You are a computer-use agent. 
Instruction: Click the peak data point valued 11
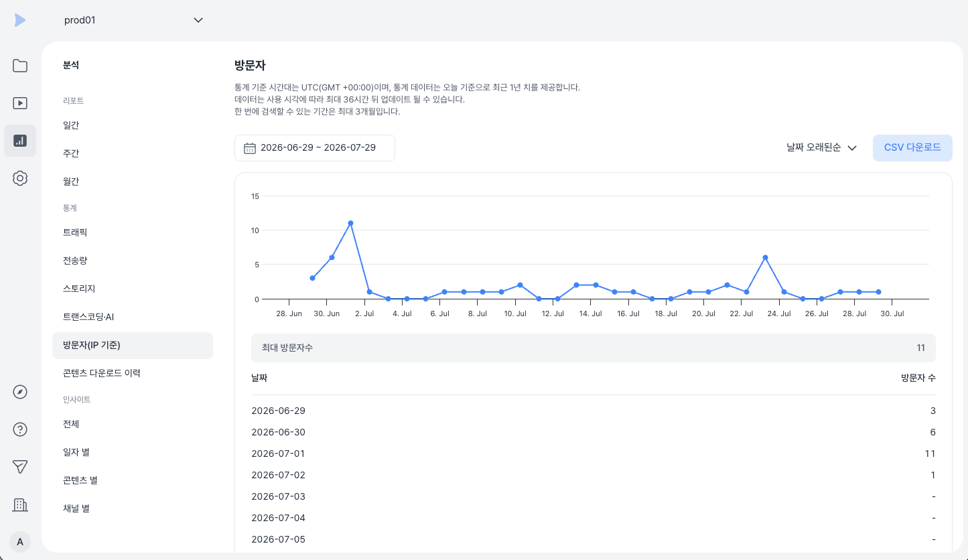(x=350, y=223)
